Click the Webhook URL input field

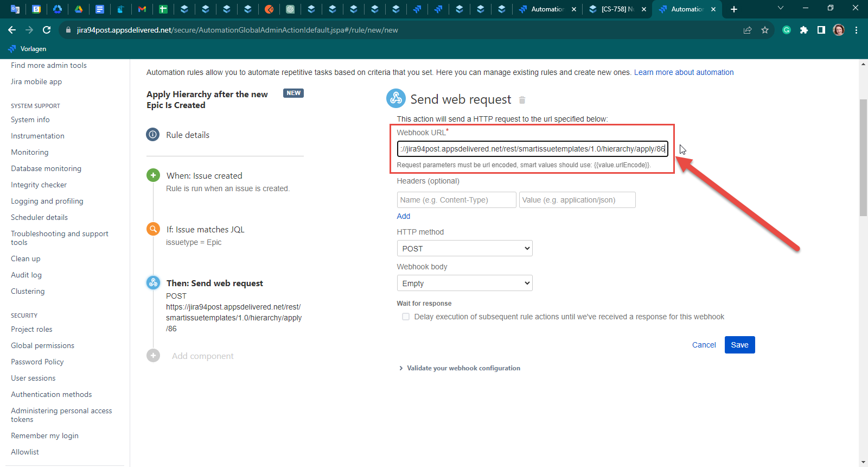532,149
